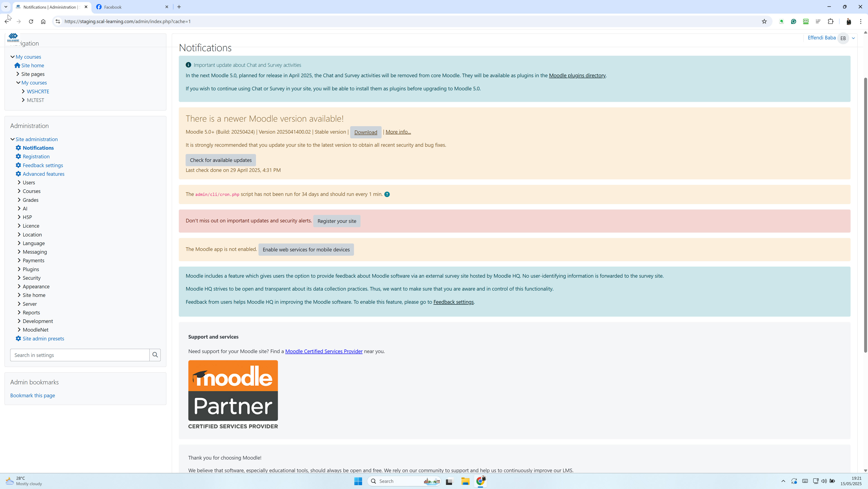Switch to the Facebook tab
The image size is (868, 489).
tap(132, 7)
